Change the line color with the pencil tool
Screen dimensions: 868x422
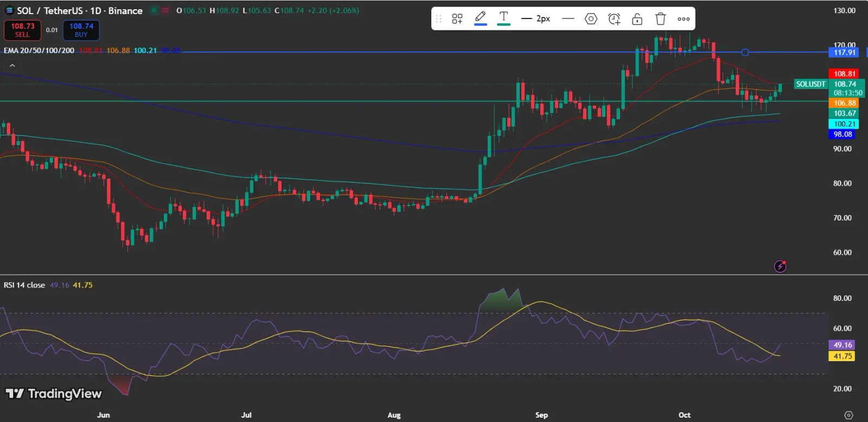(x=480, y=18)
